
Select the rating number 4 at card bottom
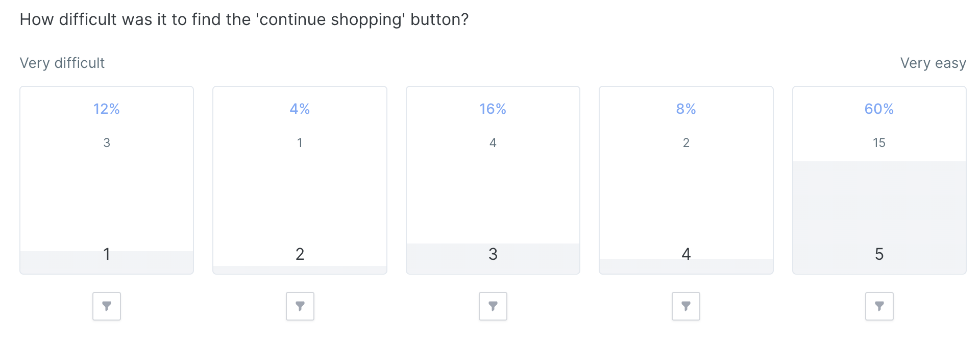(686, 254)
